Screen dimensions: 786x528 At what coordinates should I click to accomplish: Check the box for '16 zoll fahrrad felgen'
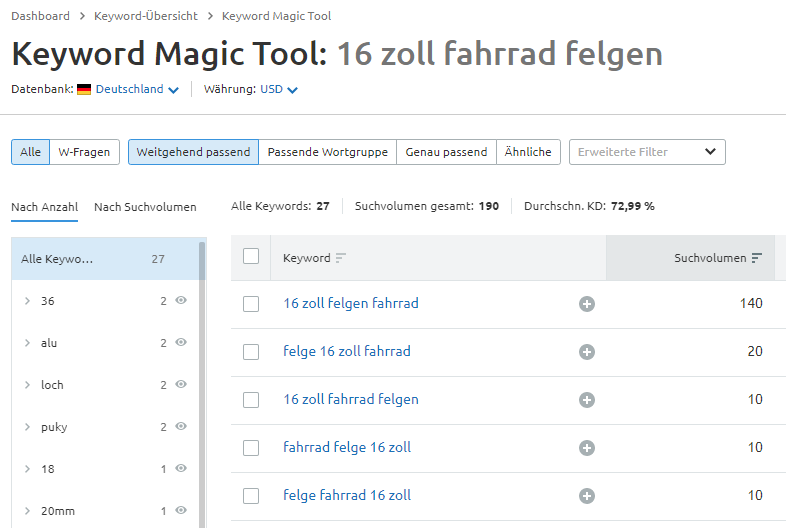click(251, 400)
